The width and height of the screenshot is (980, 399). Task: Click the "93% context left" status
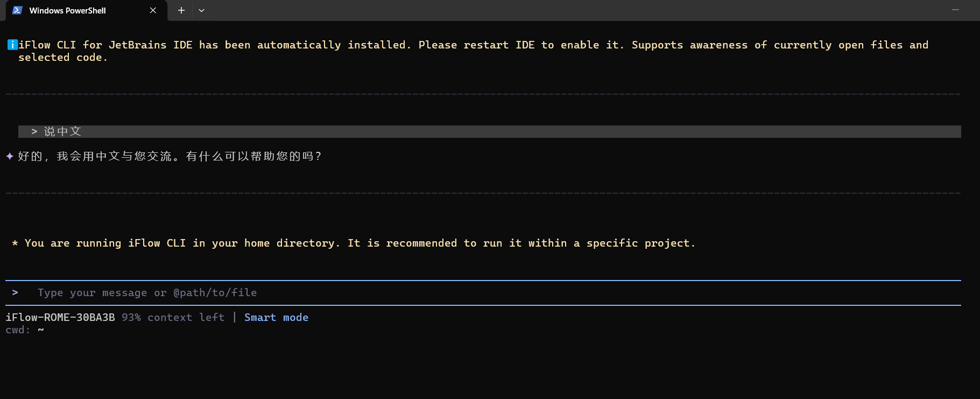[173, 317]
